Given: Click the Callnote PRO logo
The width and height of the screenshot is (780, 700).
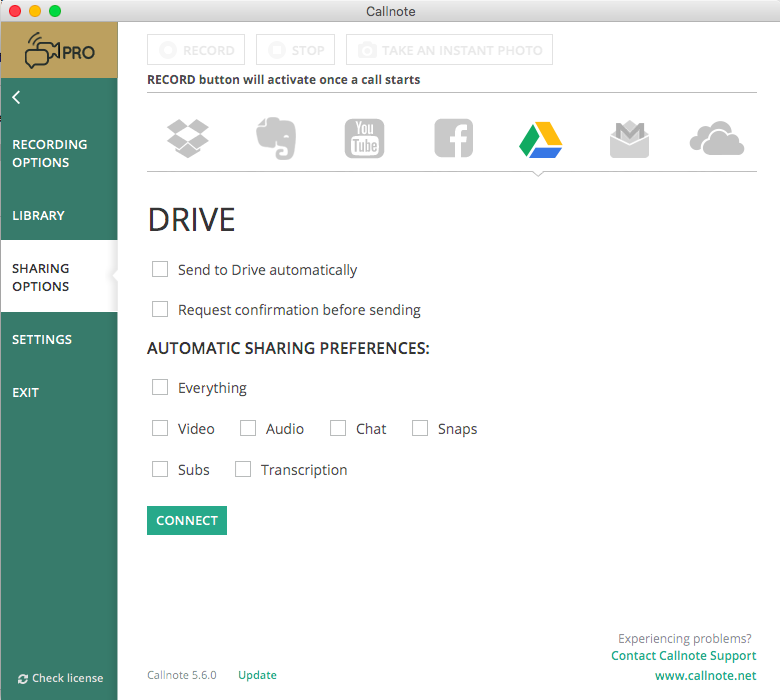Looking at the screenshot, I should [59, 50].
